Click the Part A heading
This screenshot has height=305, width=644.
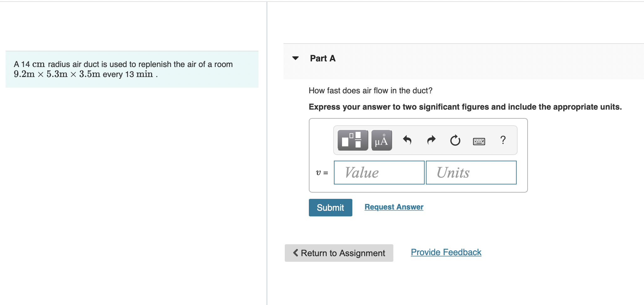click(x=323, y=59)
